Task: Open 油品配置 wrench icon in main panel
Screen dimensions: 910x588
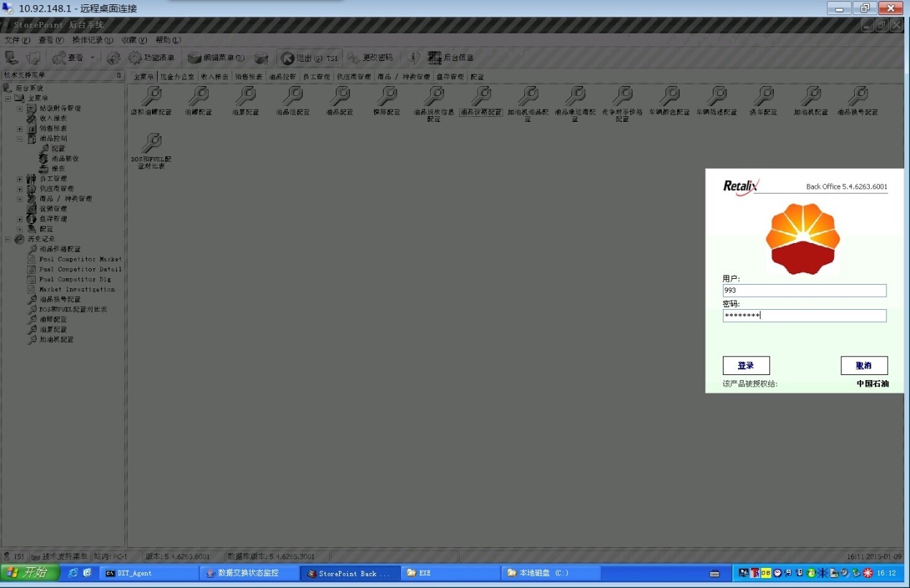Action: (340, 96)
